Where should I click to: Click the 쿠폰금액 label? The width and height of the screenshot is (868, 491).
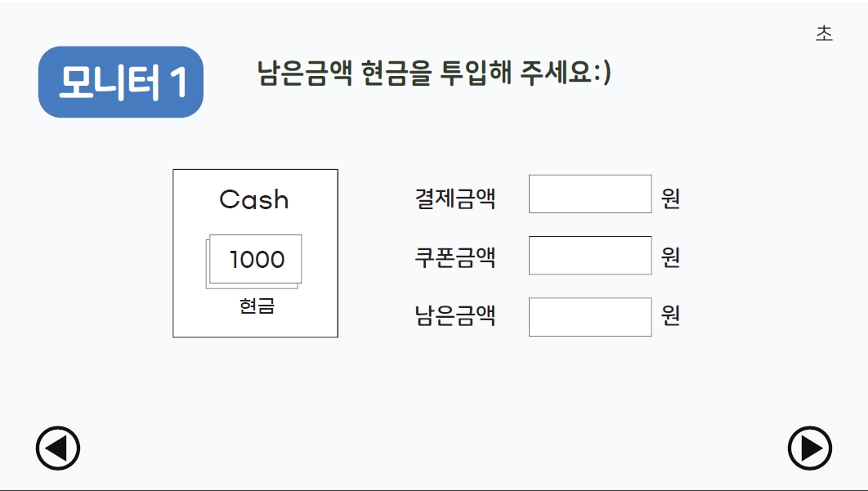click(x=455, y=258)
